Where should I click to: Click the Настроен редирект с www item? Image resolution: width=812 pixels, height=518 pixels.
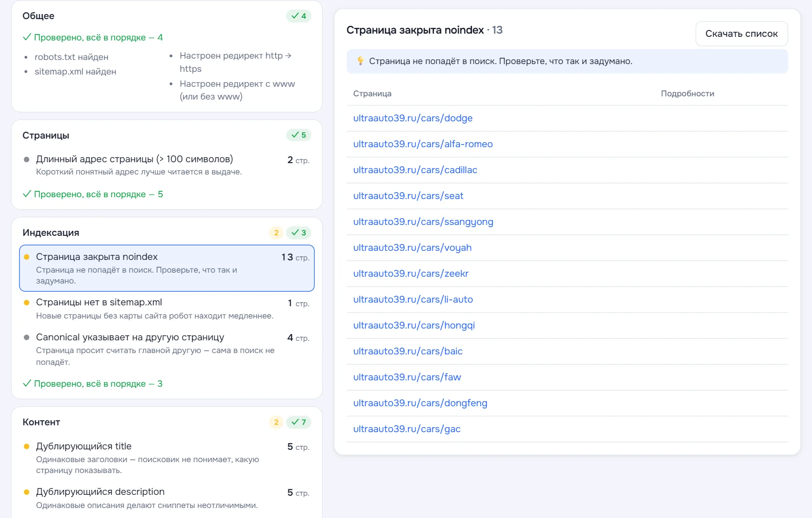tap(238, 90)
